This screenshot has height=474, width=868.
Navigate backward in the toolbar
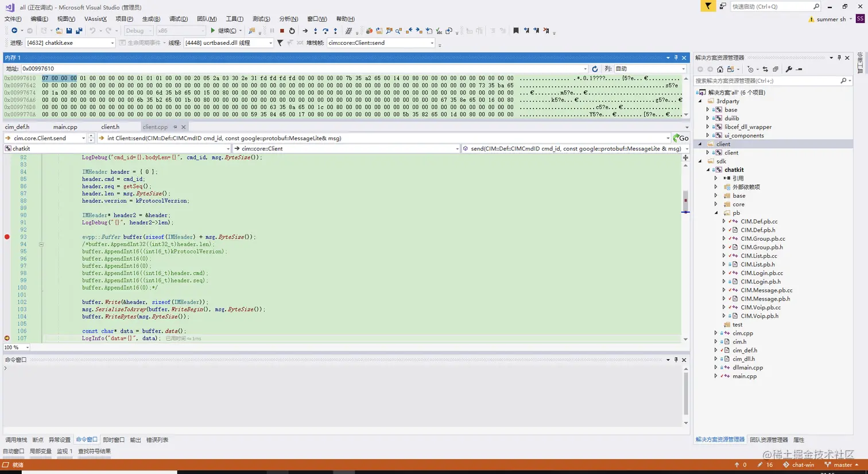point(14,31)
